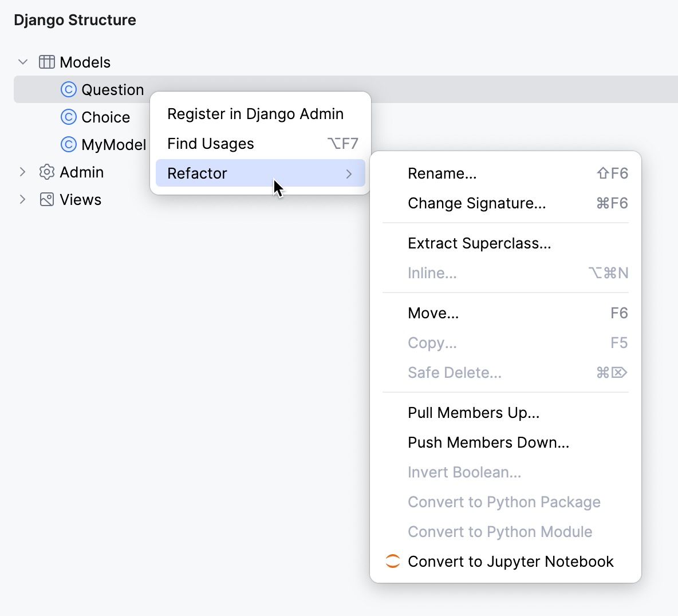Click the class icon beside Question

coord(68,89)
